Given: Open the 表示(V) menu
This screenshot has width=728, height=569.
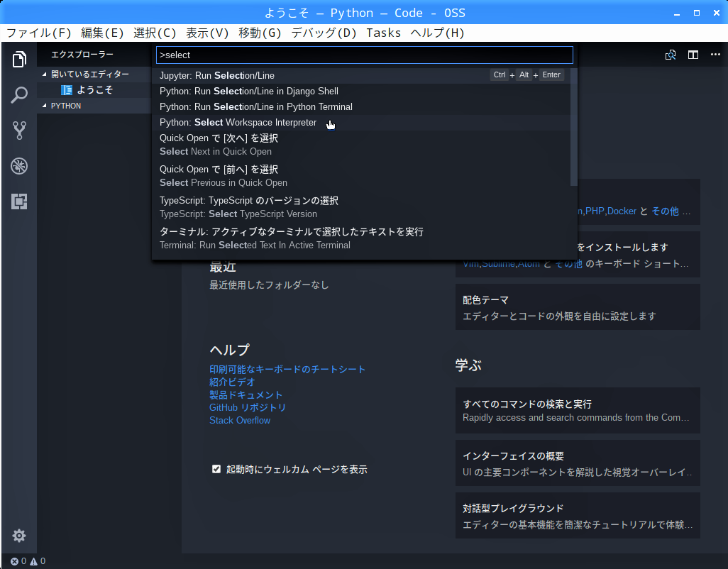Looking at the screenshot, I should coord(207,33).
